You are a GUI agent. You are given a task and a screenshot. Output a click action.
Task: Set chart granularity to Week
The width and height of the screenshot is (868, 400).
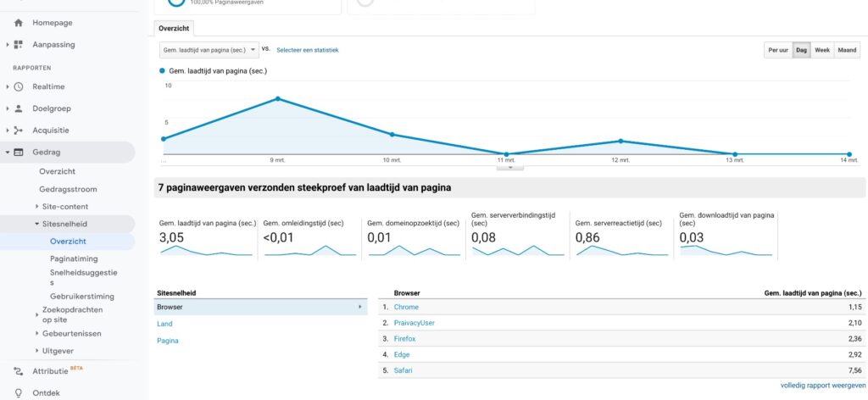click(822, 50)
